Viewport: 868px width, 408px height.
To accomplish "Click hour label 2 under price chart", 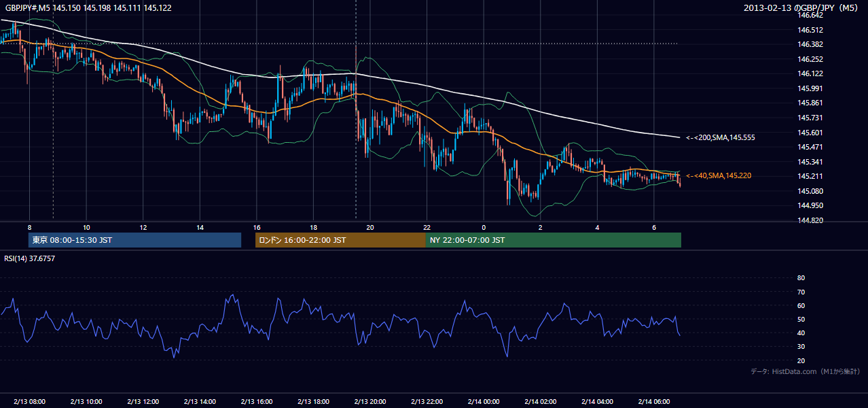I will tap(541, 227).
